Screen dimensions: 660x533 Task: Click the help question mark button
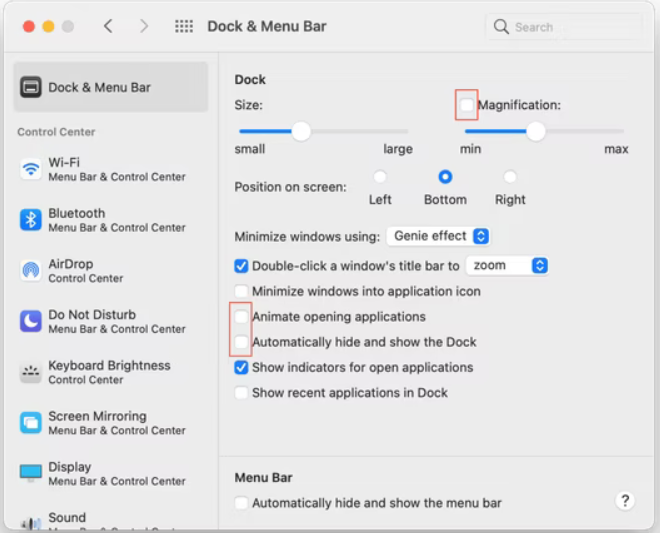pyautogui.click(x=626, y=501)
